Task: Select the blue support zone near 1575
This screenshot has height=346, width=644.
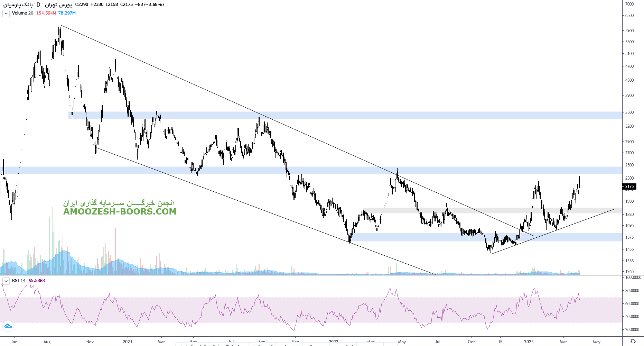Action: [x=432, y=237]
